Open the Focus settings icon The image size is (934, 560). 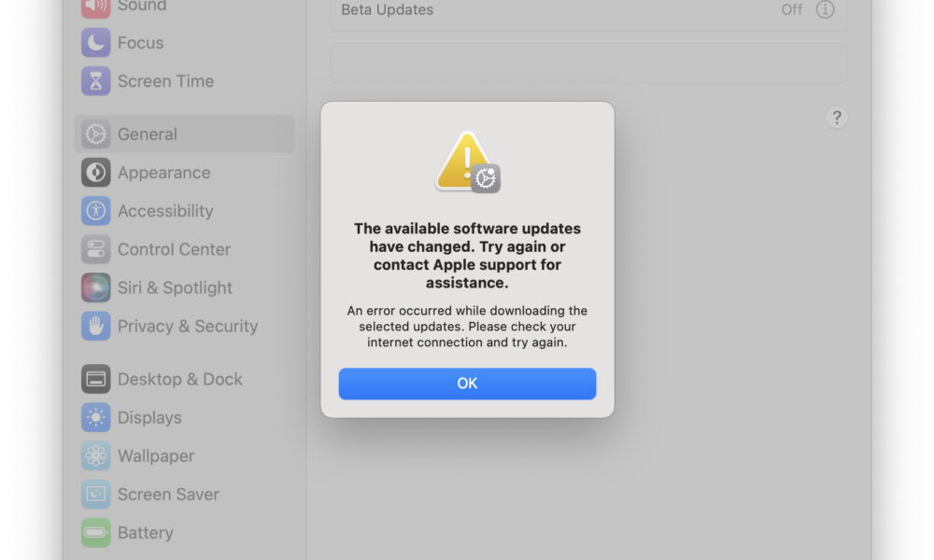coord(96,43)
